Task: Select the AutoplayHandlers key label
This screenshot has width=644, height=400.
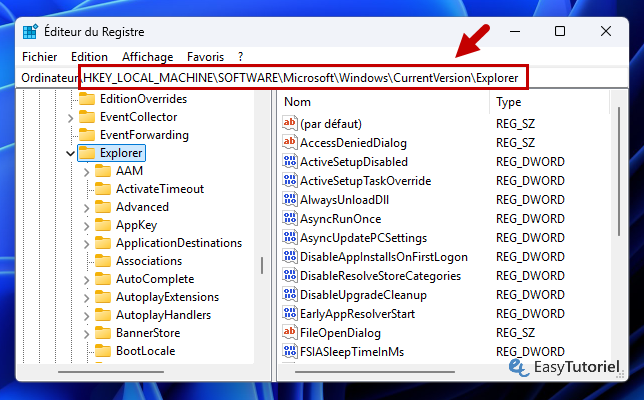Action: pyautogui.click(x=163, y=315)
